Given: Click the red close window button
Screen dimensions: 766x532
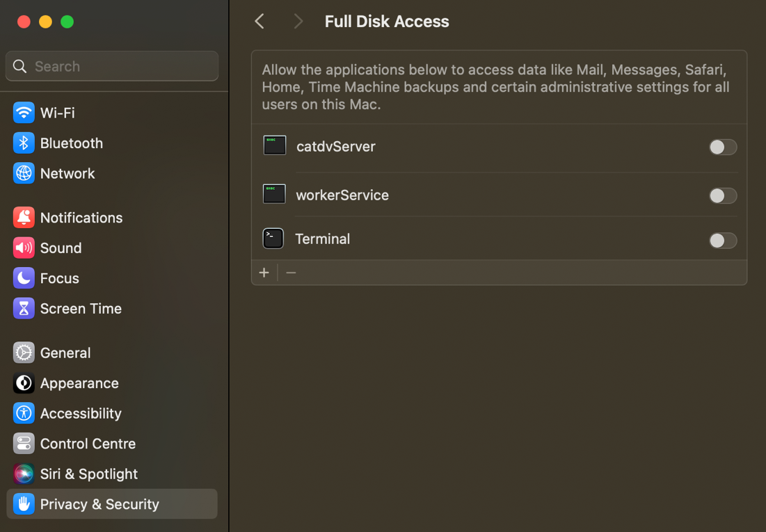Looking at the screenshot, I should point(24,22).
